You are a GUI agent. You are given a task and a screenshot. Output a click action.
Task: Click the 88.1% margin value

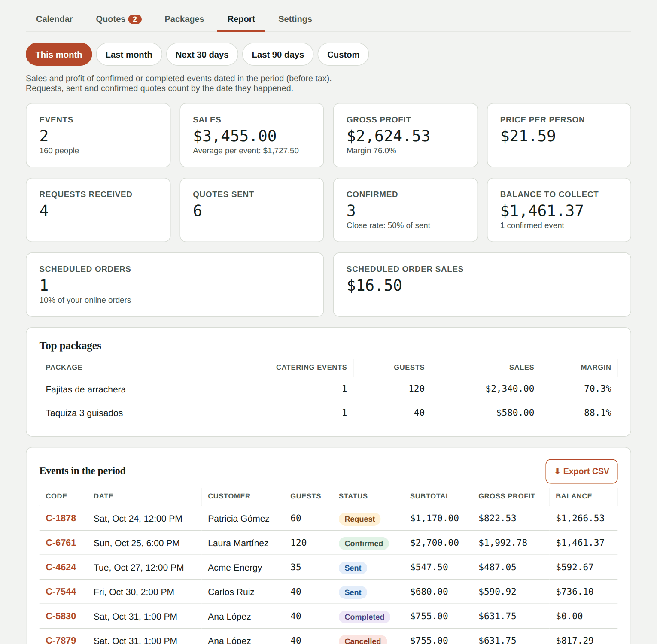coord(597,413)
